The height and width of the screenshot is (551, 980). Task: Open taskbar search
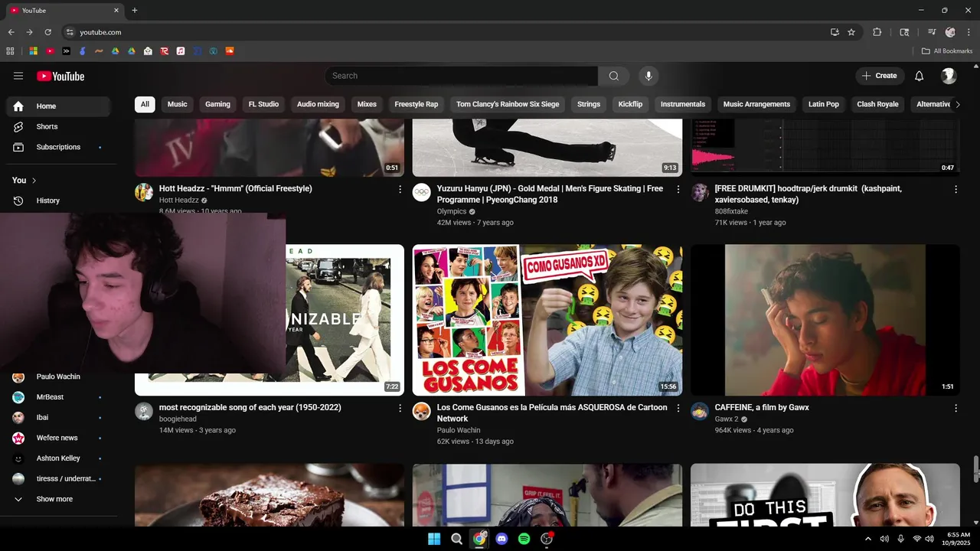[456, 539]
